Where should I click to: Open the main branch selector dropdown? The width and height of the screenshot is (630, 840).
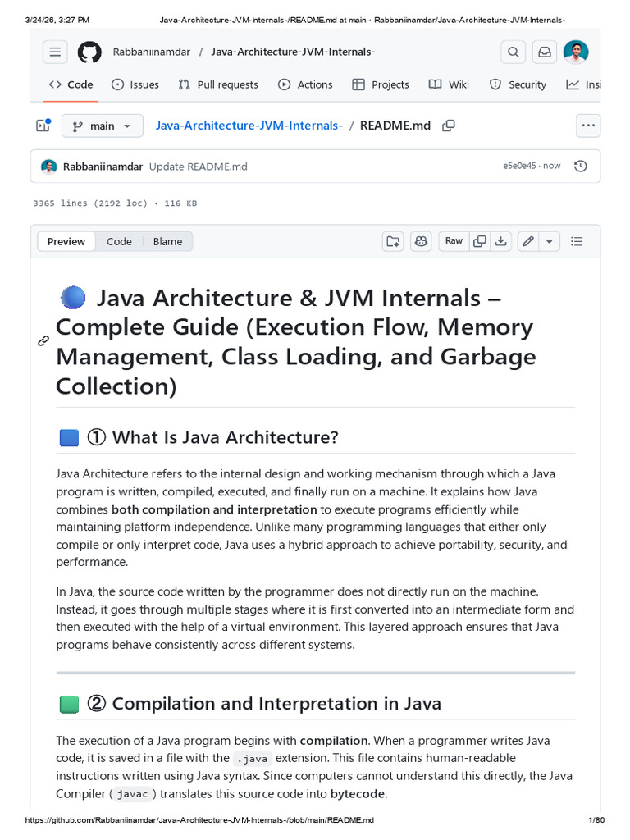[x=103, y=126]
